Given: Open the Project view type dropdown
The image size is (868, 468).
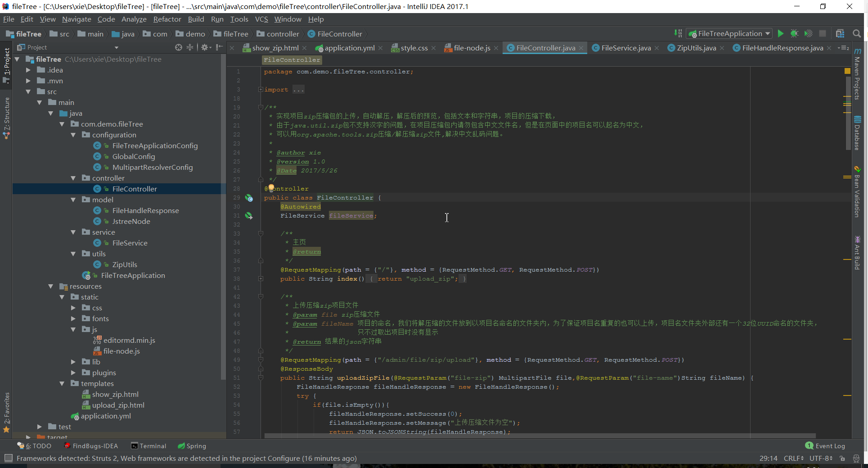Looking at the screenshot, I should coord(117,47).
